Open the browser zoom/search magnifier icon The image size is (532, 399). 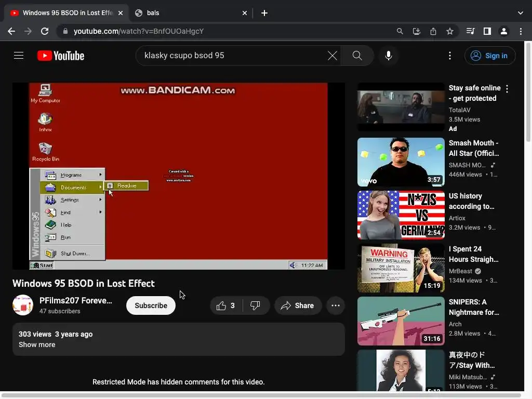400,31
